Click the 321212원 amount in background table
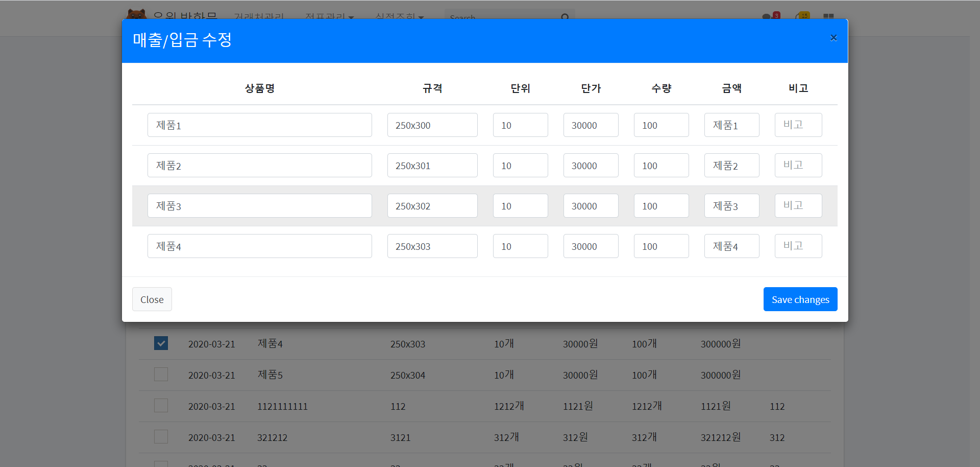This screenshot has width=980, height=467. (721, 437)
